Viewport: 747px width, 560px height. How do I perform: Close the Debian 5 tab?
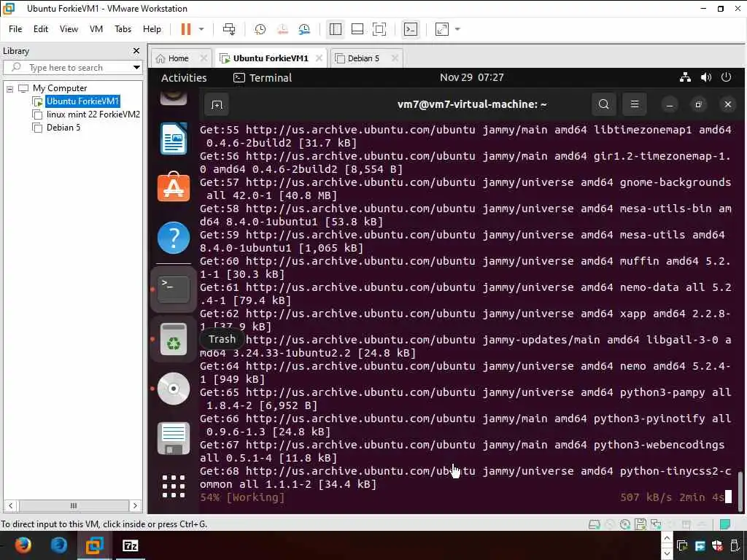pos(395,58)
